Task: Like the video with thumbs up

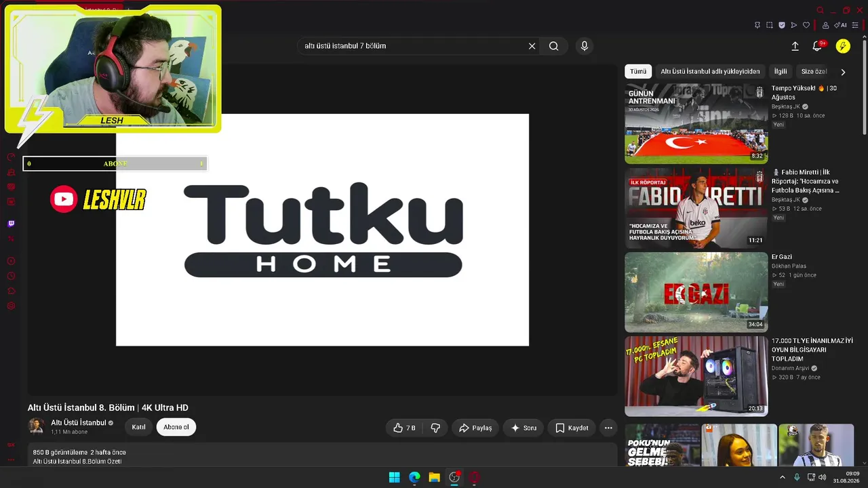Action: (405, 428)
